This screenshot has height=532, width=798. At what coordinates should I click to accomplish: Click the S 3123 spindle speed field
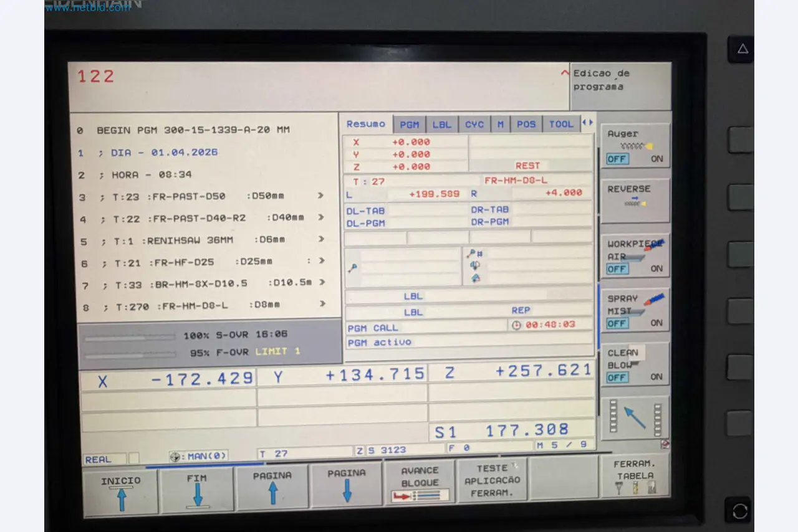(x=400, y=450)
